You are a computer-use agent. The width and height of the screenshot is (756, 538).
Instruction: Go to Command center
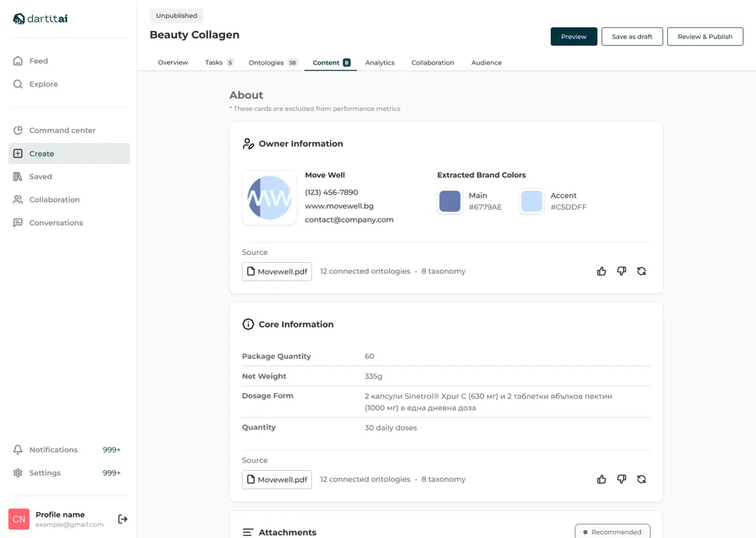[62, 131]
